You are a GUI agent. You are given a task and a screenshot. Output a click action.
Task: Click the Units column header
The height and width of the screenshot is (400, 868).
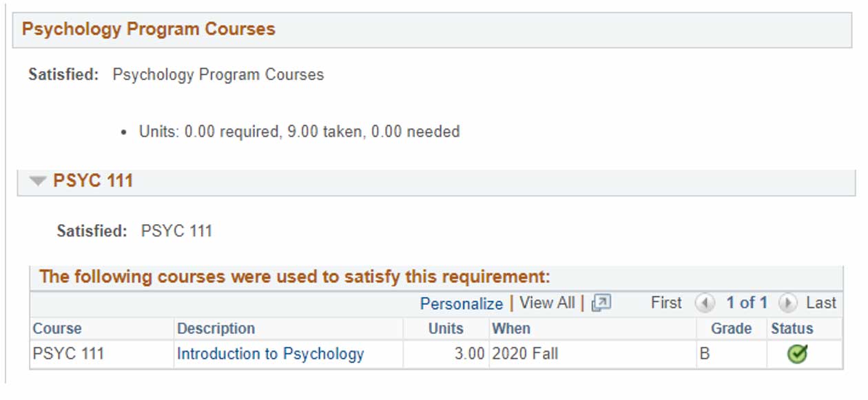pos(446,329)
